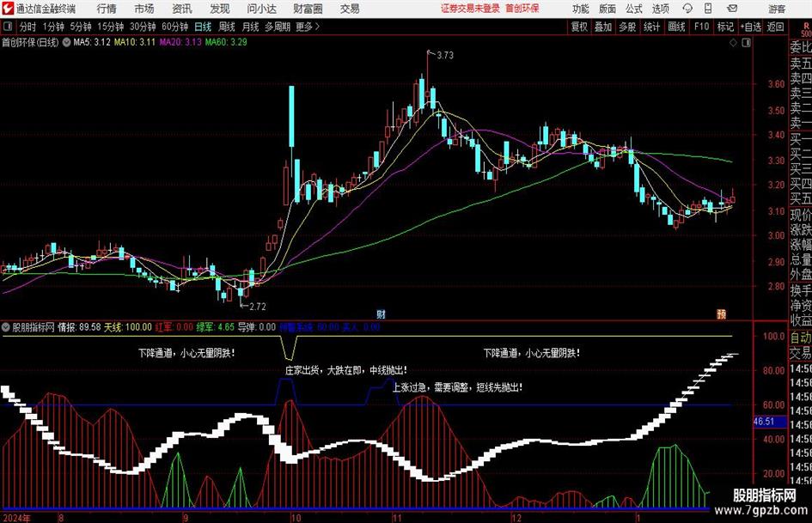Click the 天线: 100.00 indicator value
This screenshot has width=812, height=523.
coord(128,327)
